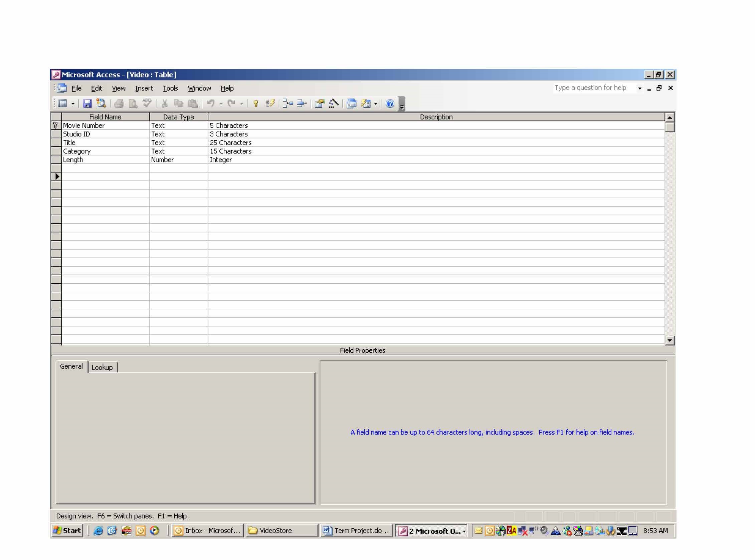Open the Insert menu
This screenshot has width=755, height=560.
tap(144, 88)
